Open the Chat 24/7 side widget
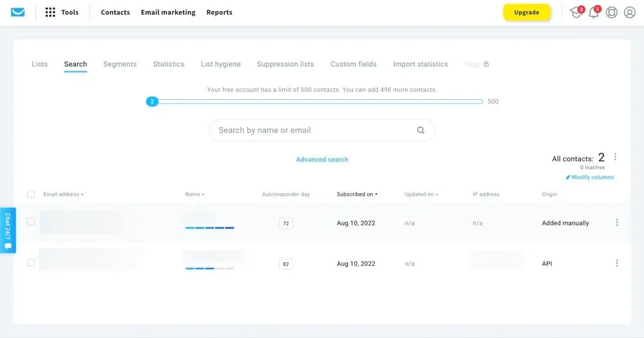 point(8,230)
